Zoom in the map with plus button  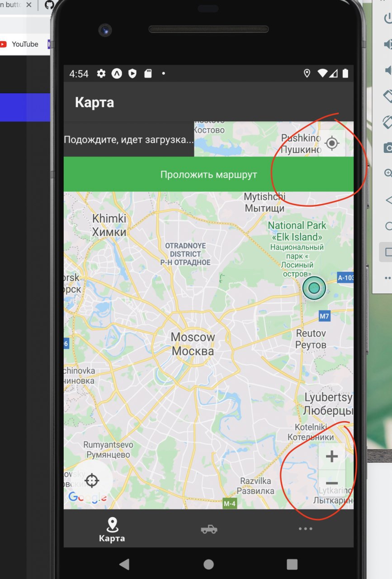[332, 456]
